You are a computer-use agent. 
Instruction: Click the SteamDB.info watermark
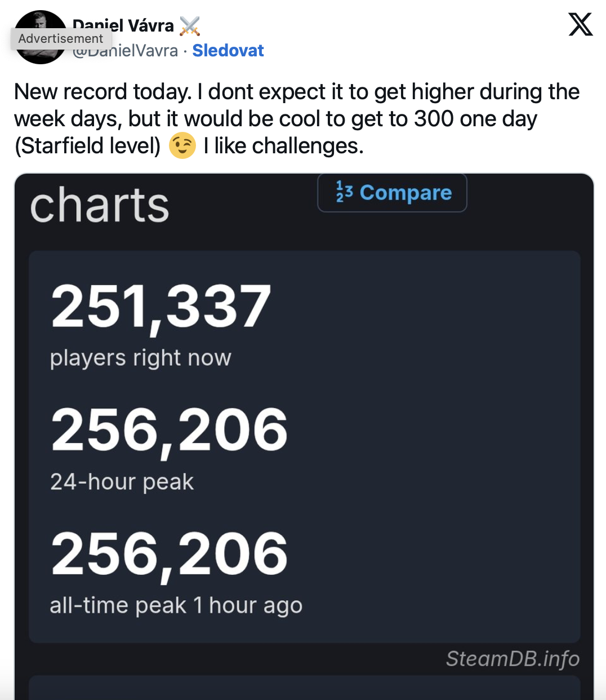[513, 658]
